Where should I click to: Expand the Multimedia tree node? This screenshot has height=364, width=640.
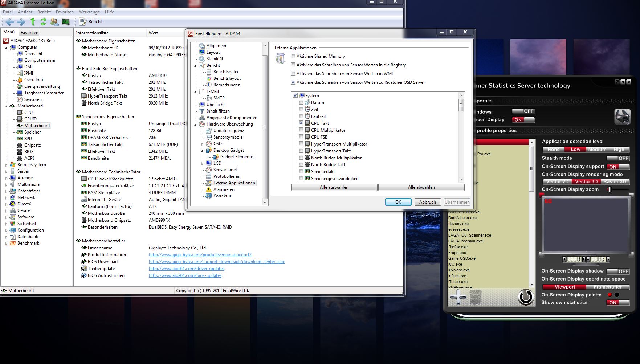6,185
